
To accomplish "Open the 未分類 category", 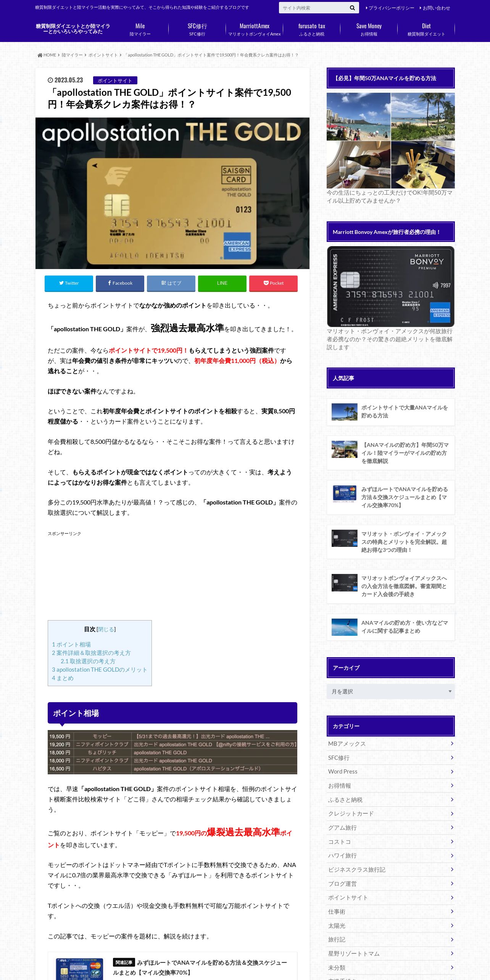I will 391,967.
